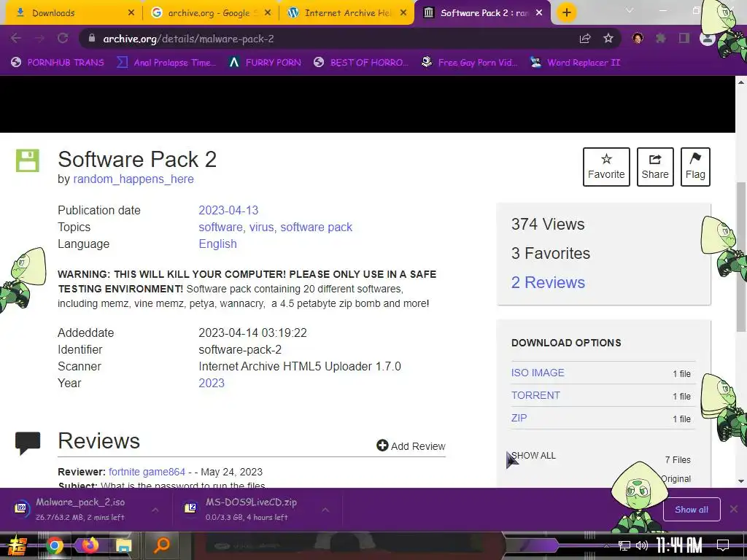This screenshot has width=747, height=560.
Task: Click the Reviews speech bubble icon
Action: click(x=28, y=443)
